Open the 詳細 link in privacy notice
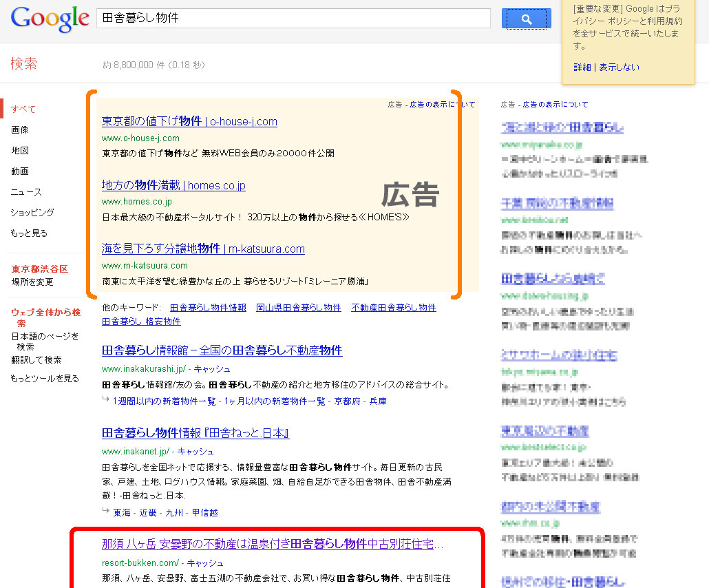 [582, 67]
